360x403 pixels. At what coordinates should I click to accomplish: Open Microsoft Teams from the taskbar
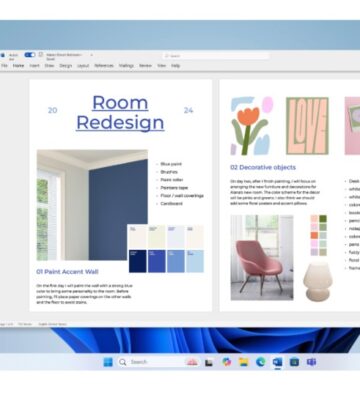311,362
